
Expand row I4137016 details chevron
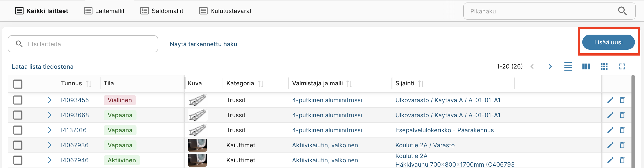click(x=49, y=130)
